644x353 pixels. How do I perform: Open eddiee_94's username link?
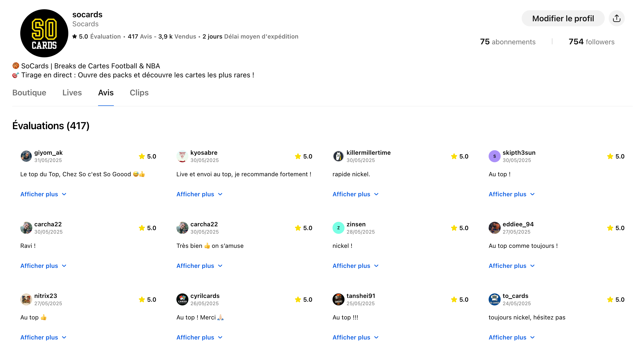point(518,224)
